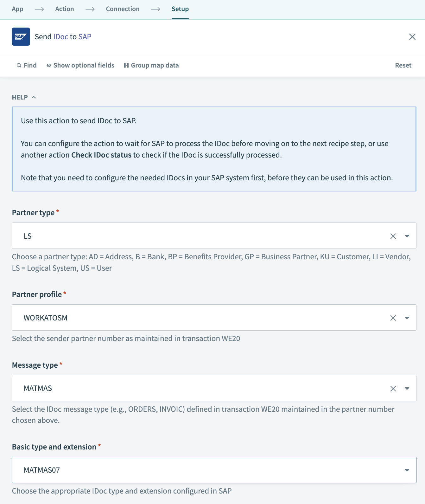Click the Find magnifier icon
The height and width of the screenshot is (504, 425).
[x=19, y=66]
